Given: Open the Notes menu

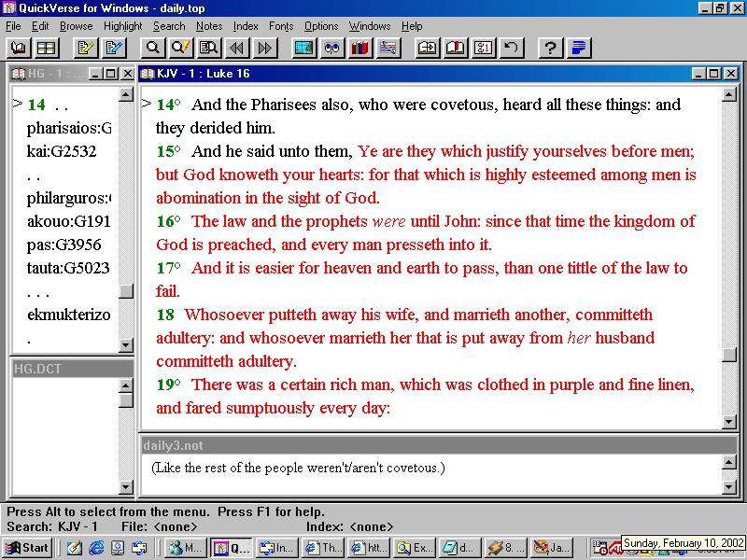Looking at the screenshot, I should tap(209, 26).
